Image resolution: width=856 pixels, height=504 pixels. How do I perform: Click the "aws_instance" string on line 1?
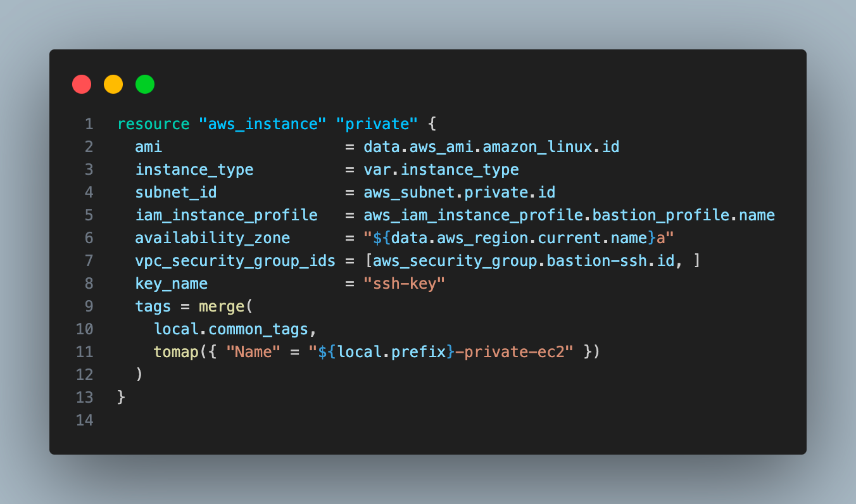[x=263, y=124]
